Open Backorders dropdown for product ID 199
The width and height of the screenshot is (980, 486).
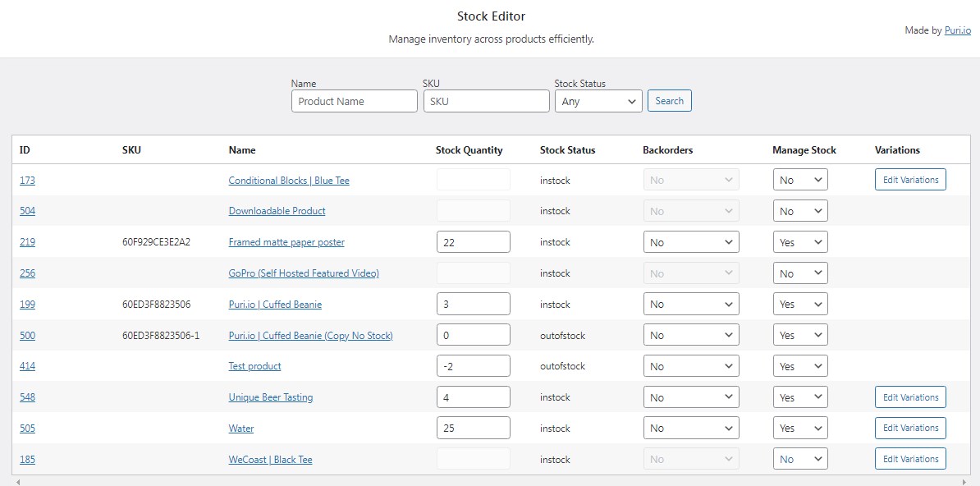691,304
